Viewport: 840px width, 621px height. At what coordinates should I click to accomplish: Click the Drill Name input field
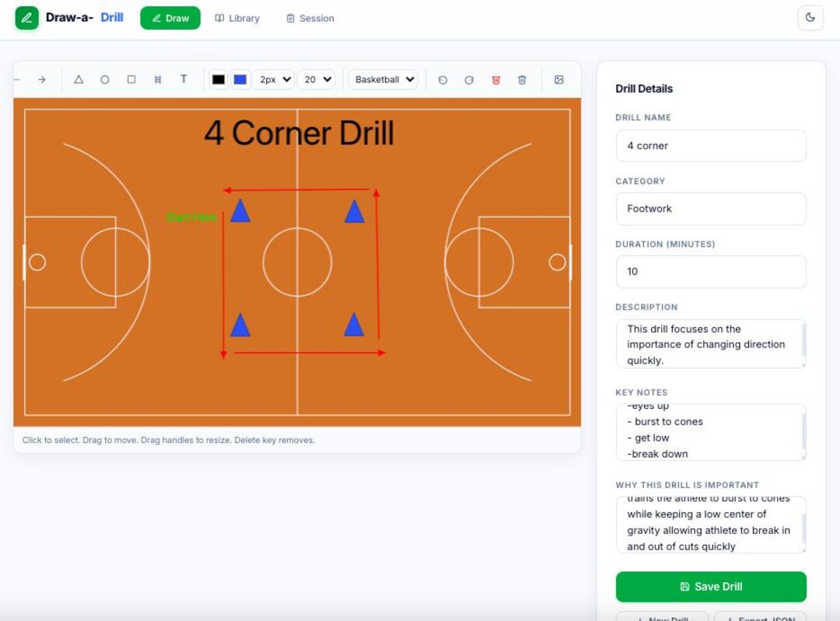(711, 145)
